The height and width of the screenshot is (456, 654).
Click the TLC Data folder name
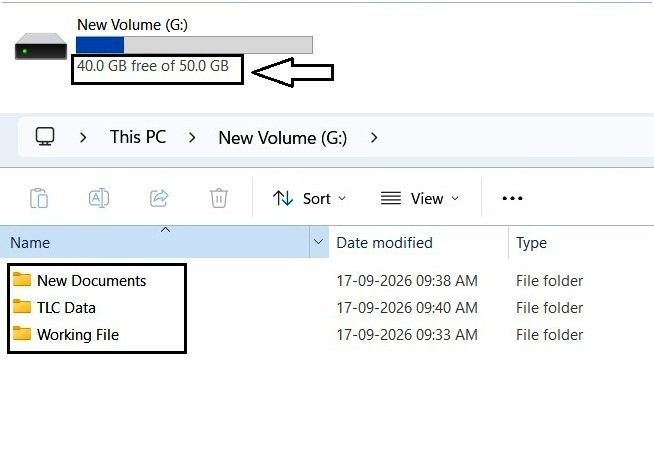click(x=66, y=308)
